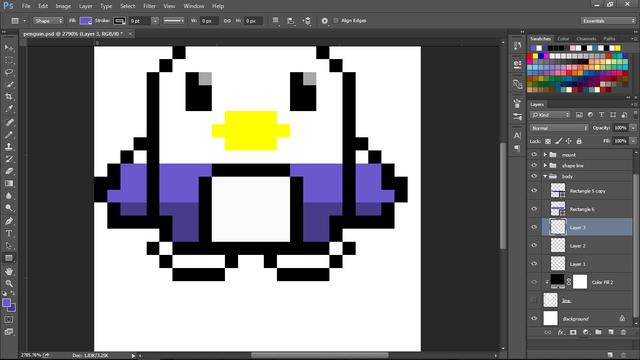Viewport: 640px width, 360px height.
Task: Open the shape settings gear
Action: [324, 21]
